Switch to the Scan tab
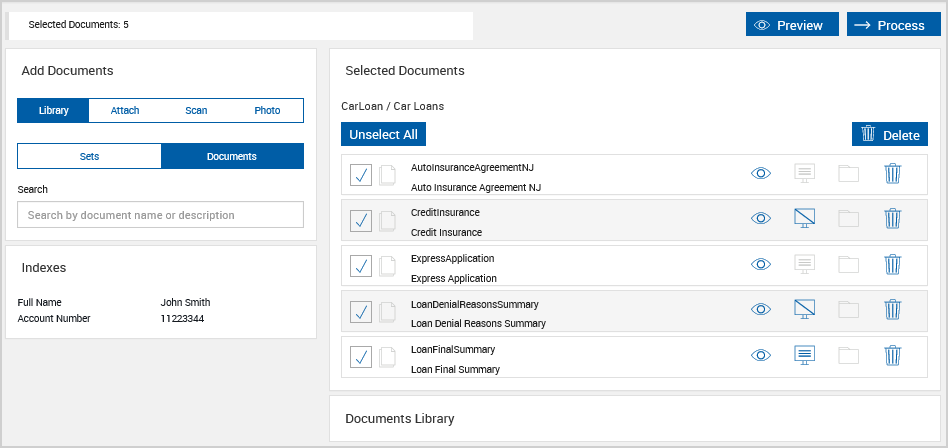 (196, 111)
